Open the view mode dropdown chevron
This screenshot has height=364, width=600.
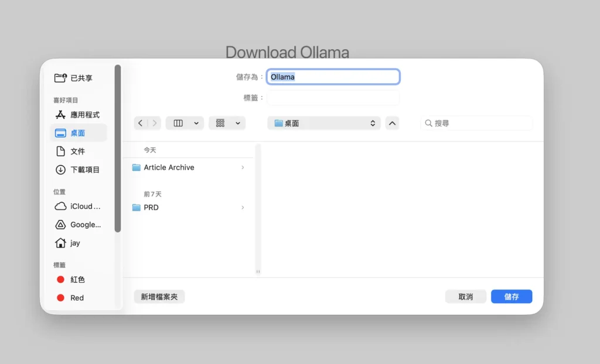pos(196,123)
